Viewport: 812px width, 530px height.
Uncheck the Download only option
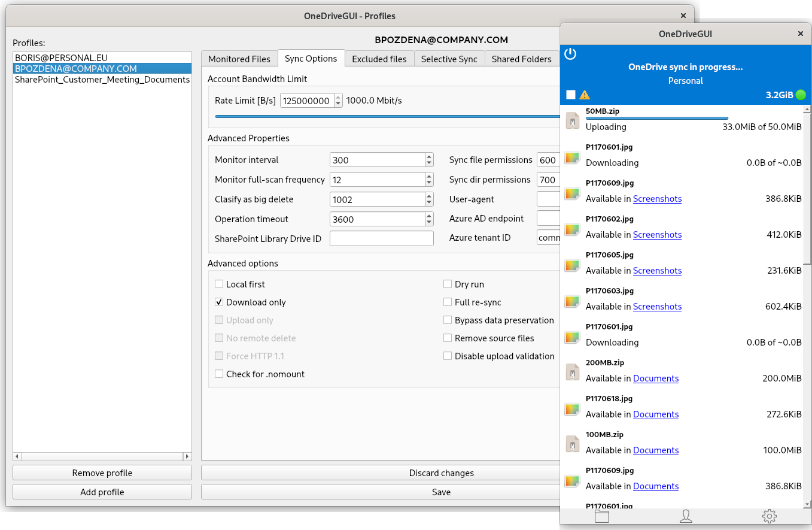click(219, 302)
